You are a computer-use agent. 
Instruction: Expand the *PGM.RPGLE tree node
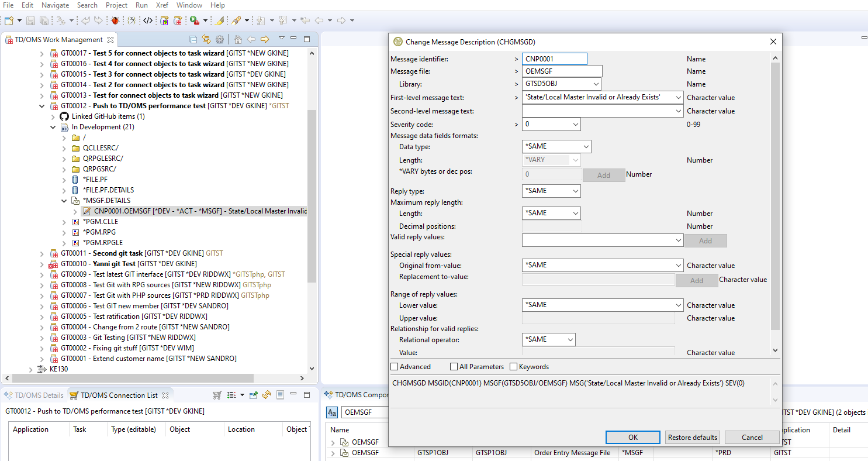[65, 243]
